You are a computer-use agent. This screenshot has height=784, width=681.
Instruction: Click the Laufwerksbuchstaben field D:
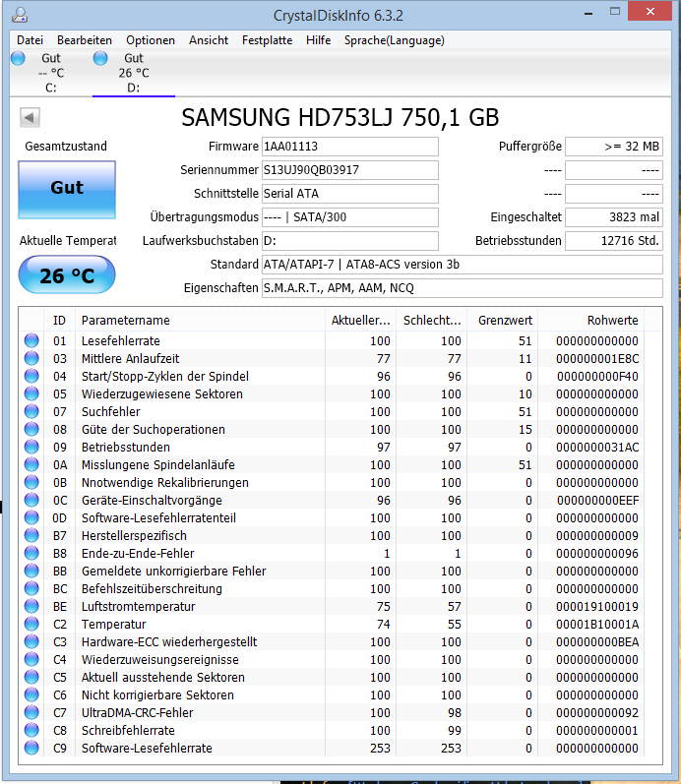pos(350,240)
